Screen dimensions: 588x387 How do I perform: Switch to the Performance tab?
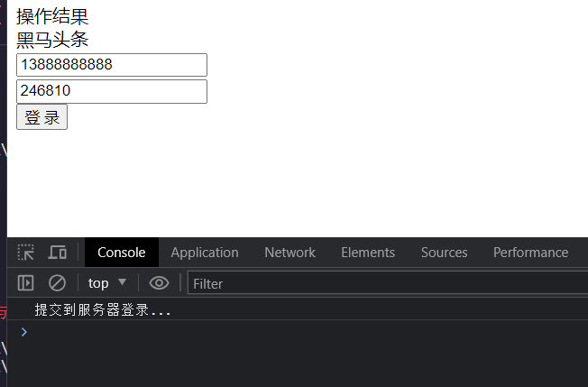click(x=530, y=253)
